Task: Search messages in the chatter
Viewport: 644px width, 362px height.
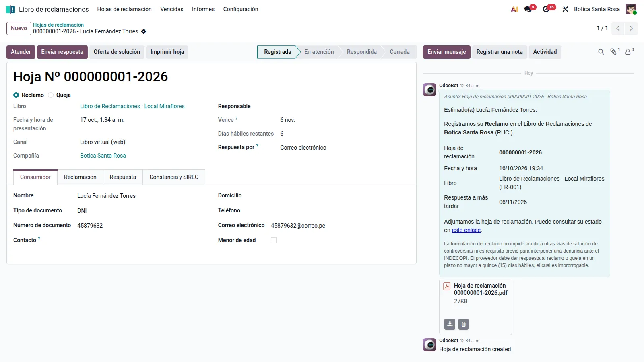Action: point(601,52)
